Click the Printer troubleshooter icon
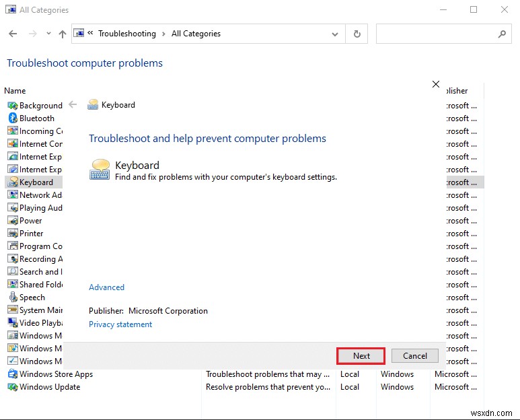Screen dimensions: 520x420 pos(13,234)
